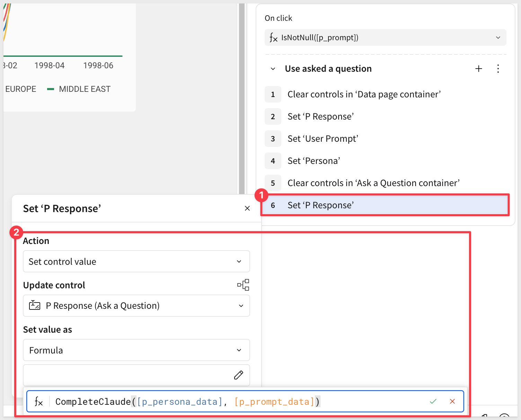Confirm the formula with the green checkmark
The height and width of the screenshot is (420, 521).
click(433, 401)
